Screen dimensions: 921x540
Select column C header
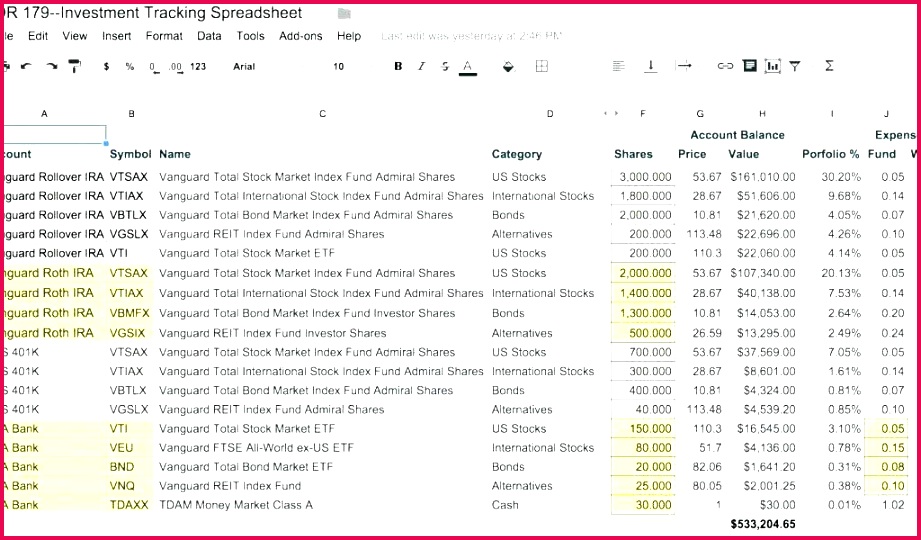click(322, 114)
